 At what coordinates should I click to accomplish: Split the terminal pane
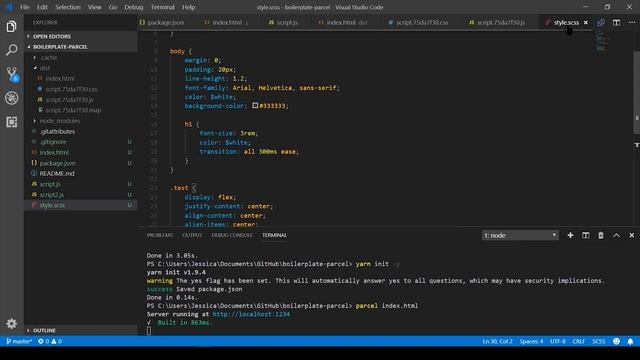(x=585, y=235)
